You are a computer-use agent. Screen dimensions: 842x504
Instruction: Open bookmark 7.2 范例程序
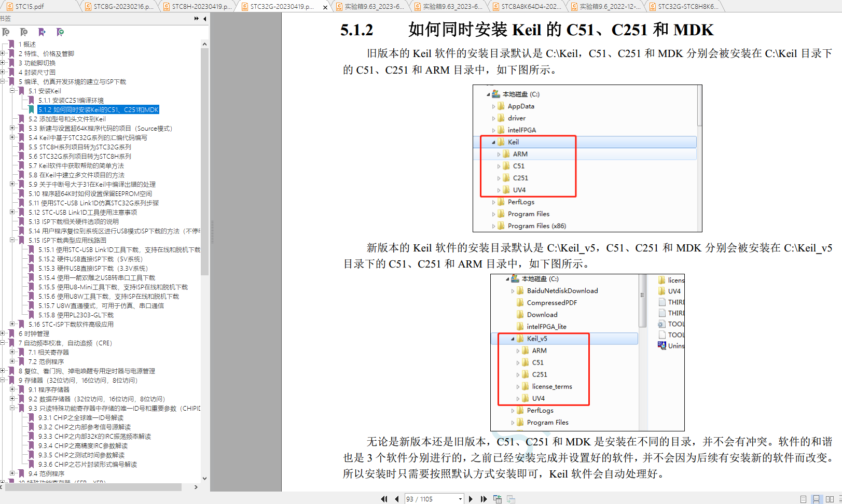click(x=46, y=362)
